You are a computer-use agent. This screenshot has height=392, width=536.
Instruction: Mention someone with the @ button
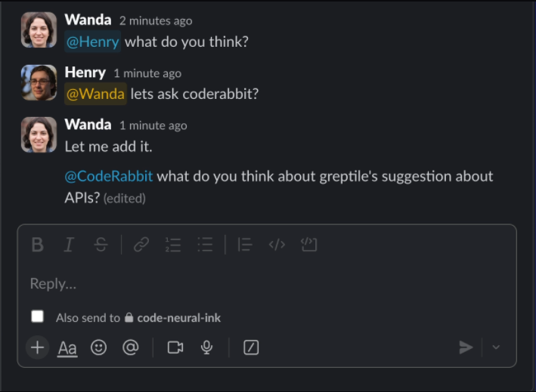click(x=131, y=347)
